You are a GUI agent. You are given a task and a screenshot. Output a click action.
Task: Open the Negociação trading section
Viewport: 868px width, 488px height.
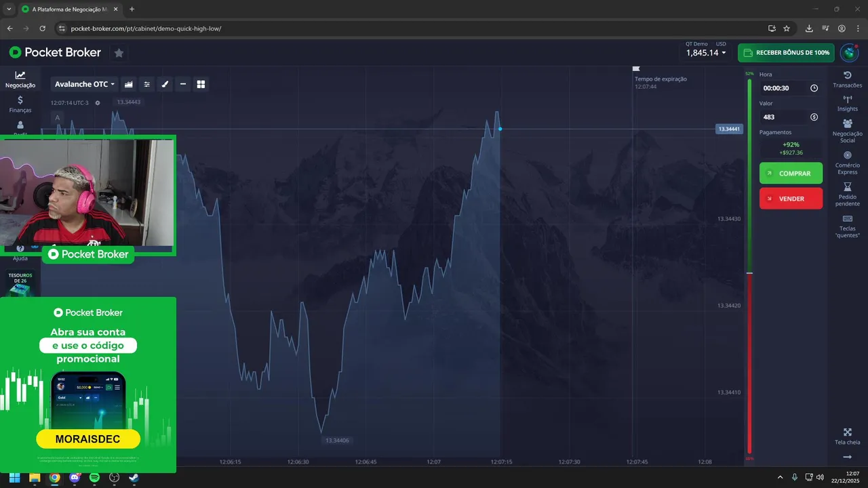[x=20, y=79]
